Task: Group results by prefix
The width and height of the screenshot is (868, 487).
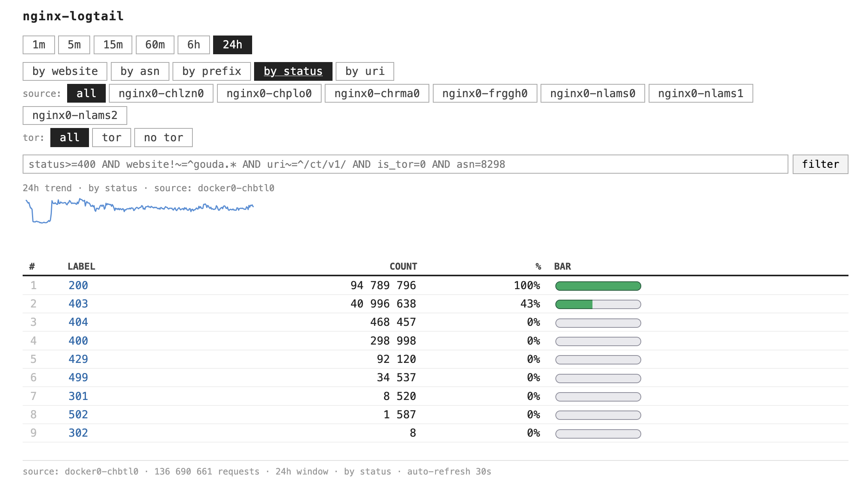Action: [x=212, y=71]
